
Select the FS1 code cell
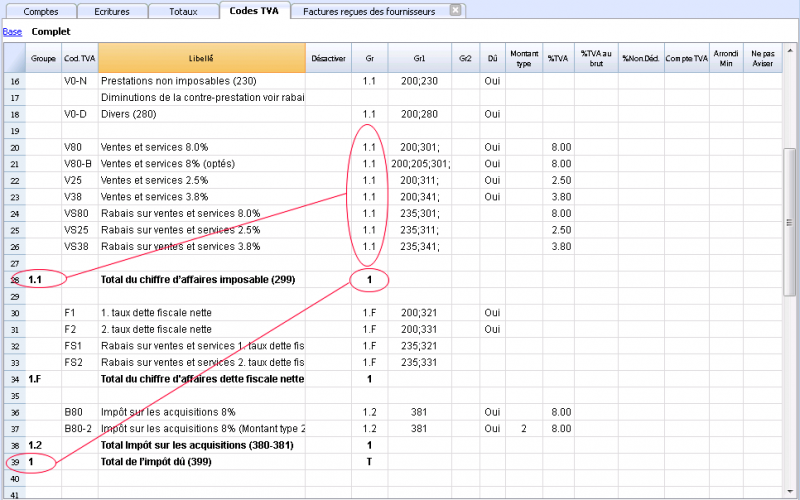tap(80, 346)
